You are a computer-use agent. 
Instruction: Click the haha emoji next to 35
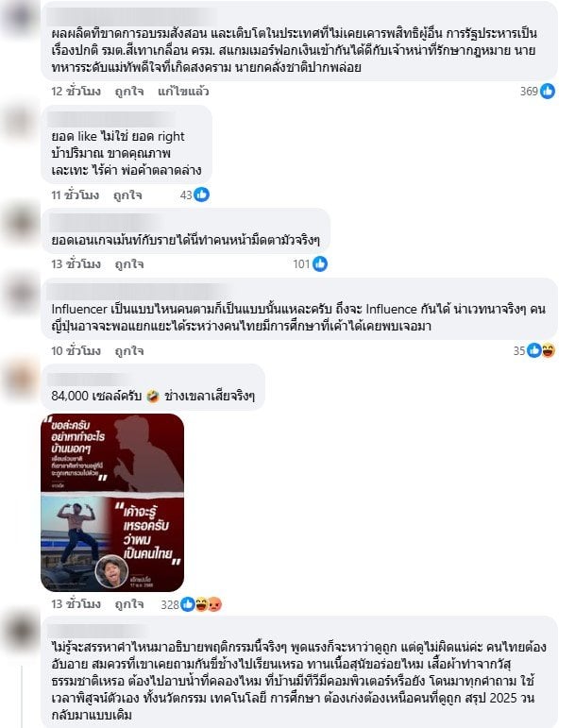(x=548, y=350)
